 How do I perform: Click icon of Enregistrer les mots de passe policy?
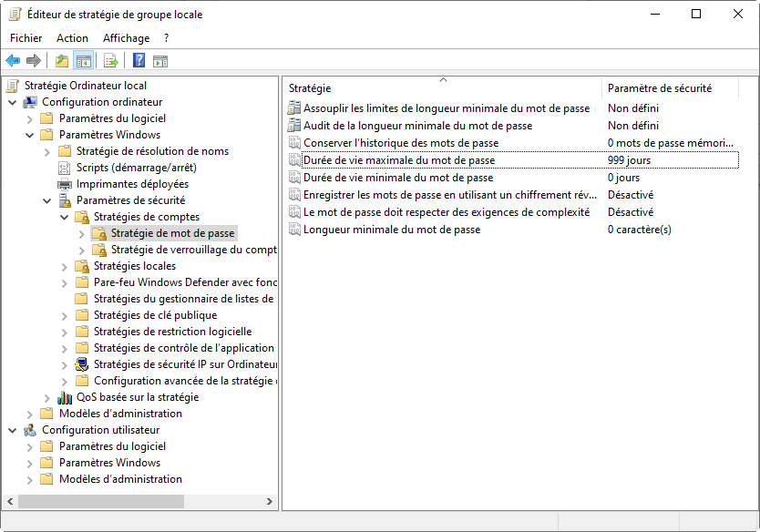tap(294, 195)
